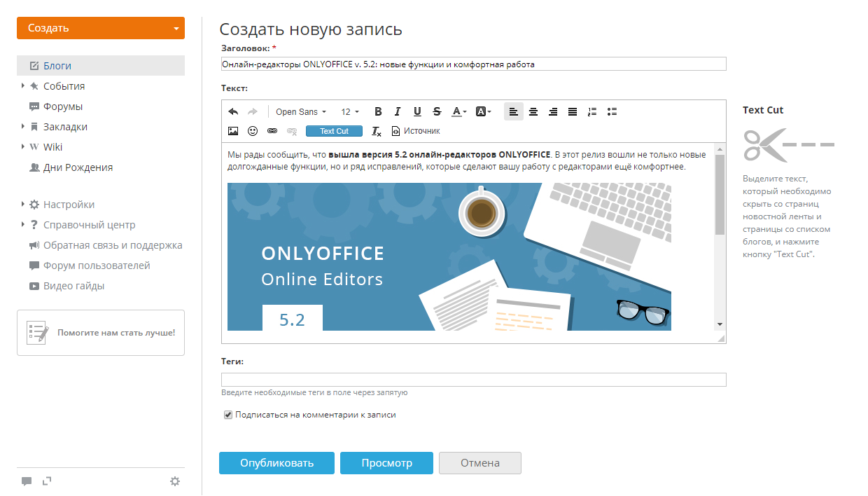Toggle bold formatting

point(378,111)
